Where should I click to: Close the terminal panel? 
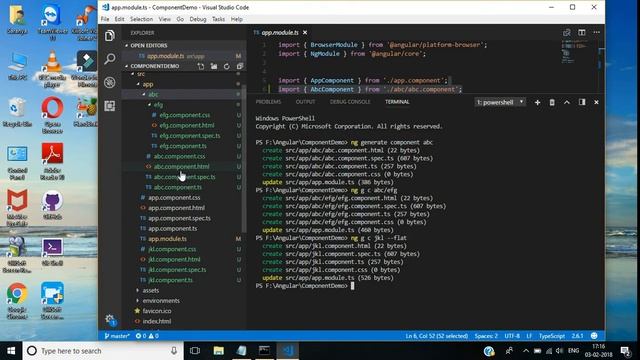click(596, 102)
